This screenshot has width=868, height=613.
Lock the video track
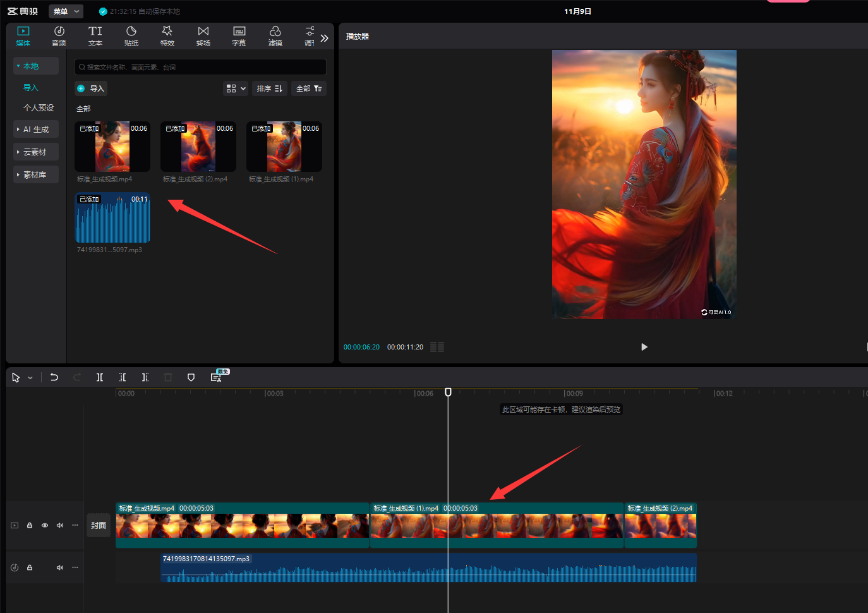[x=30, y=525]
